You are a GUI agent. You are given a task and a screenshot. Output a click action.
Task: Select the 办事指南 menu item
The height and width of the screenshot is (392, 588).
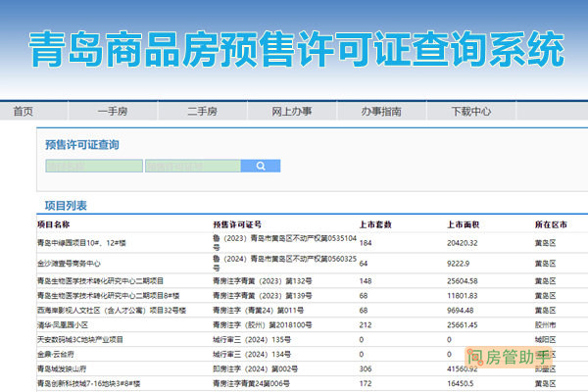click(381, 112)
